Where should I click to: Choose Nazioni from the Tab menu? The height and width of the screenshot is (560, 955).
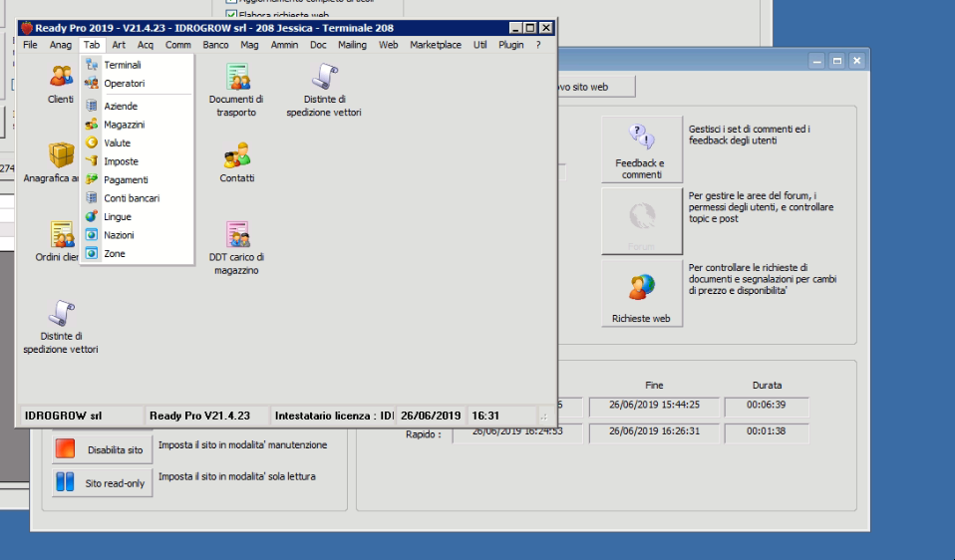tap(137, 235)
